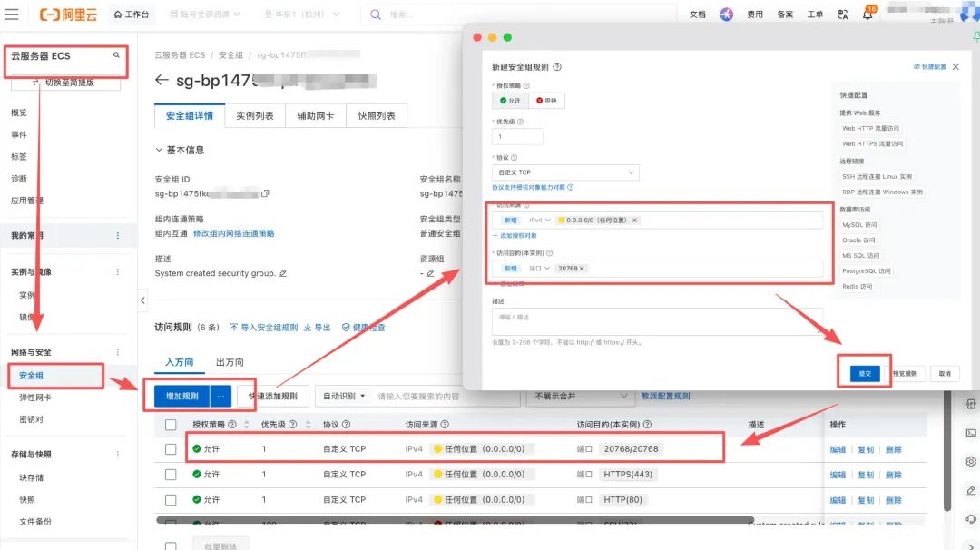Click the 描述 text area
Image resolution: width=980 pixels, height=550 pixels.
point(658,321)
